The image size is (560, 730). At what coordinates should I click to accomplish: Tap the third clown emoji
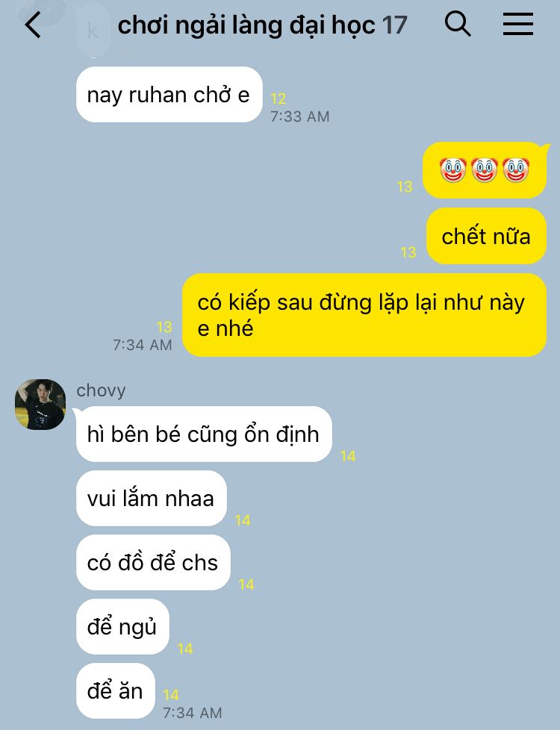pyautogui.click(x=516, y=170)
